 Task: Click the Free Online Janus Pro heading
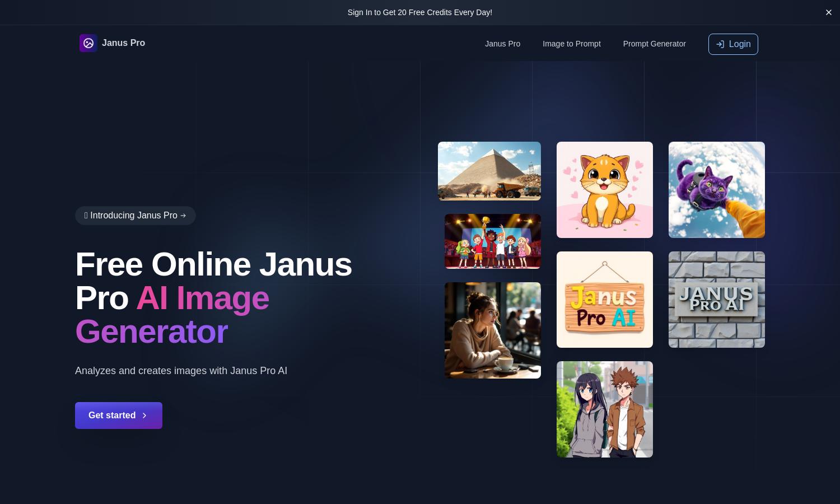click(213, 298)
